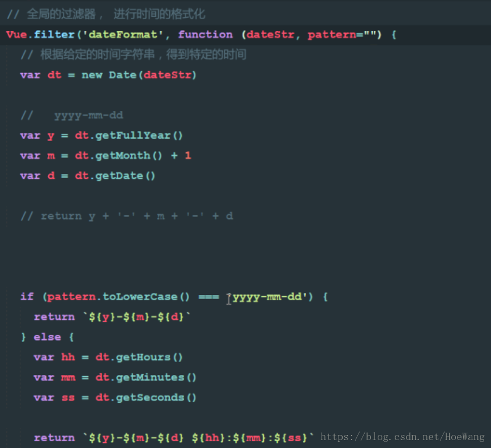Click new Date(dateStr) expression
Image resolution: width=491 pixels, height=448 pixels.
pos(139,75)
